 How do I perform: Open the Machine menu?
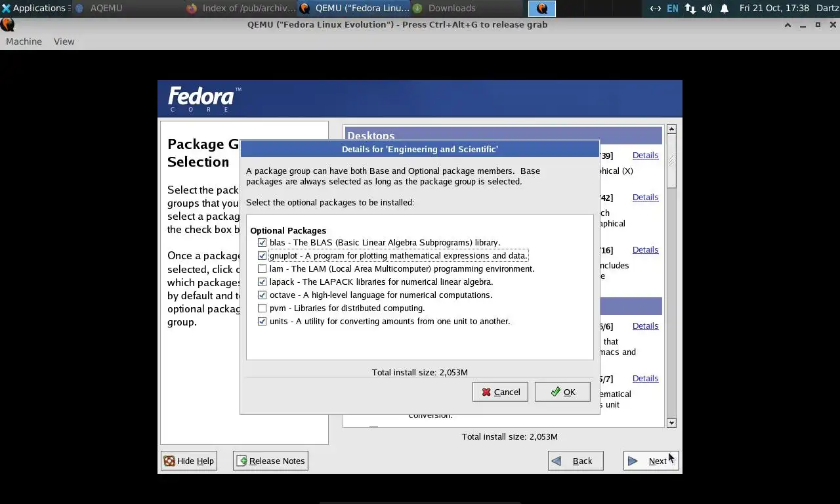24,41
